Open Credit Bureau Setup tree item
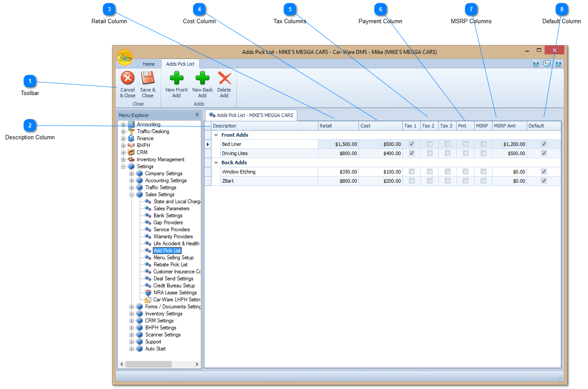The height and width of the screenshot is (389, 588). coord(174,286)
